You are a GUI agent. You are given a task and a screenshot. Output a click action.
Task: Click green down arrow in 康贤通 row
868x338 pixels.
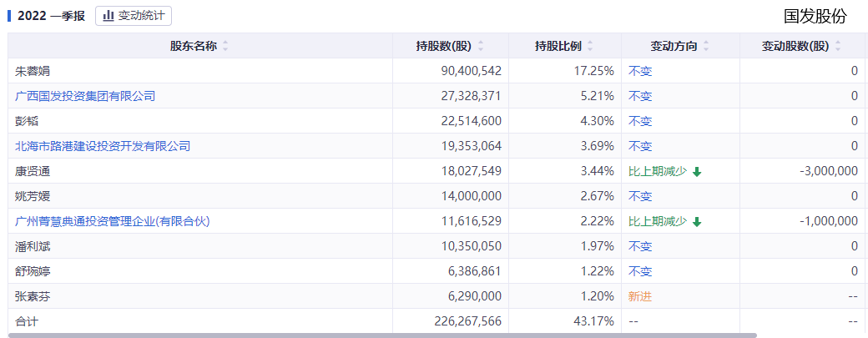[697, 172]
